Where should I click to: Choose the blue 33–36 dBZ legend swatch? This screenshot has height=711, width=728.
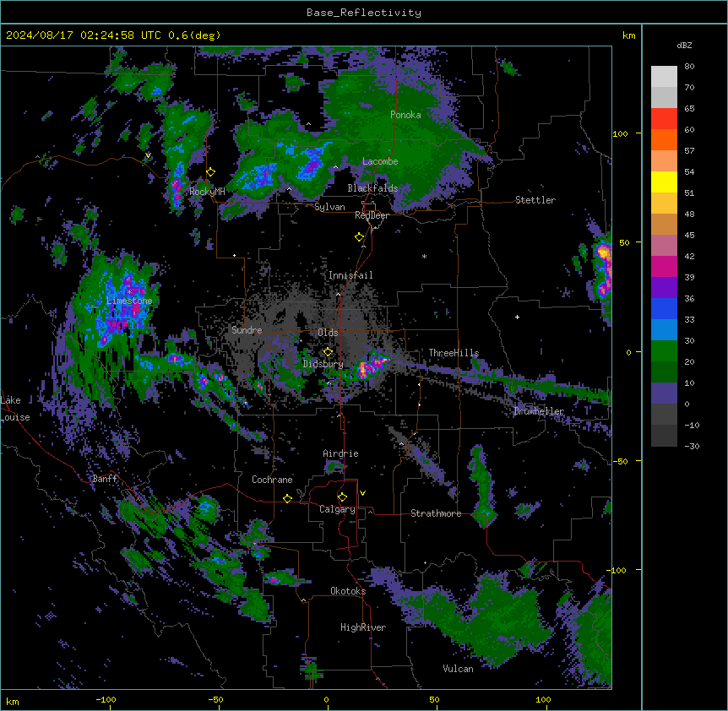coord(664,308)
